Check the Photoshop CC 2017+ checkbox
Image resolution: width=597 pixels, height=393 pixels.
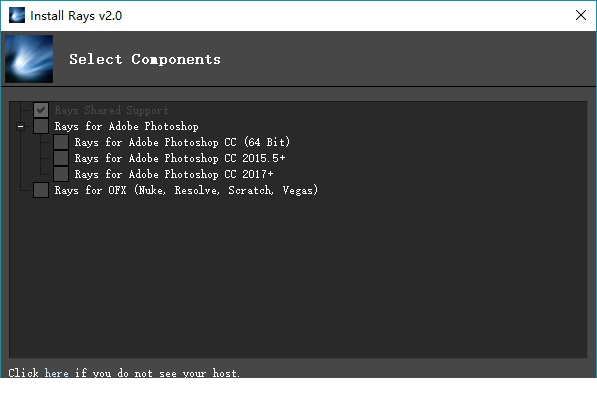(61, 174)
